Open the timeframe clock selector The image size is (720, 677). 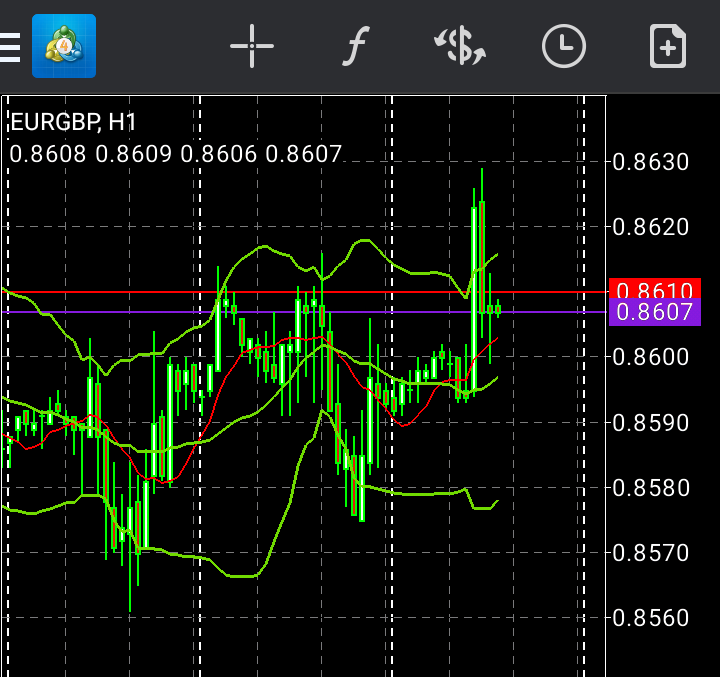[x=564, y=47]
